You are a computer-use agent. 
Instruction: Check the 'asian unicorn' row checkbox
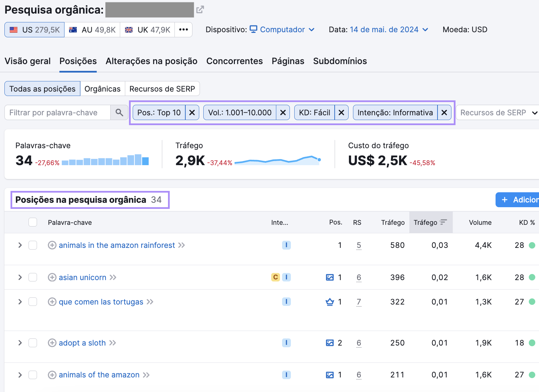[x=33, y=277]
